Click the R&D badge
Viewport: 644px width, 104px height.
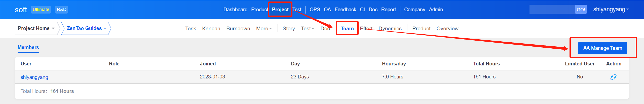61,10
